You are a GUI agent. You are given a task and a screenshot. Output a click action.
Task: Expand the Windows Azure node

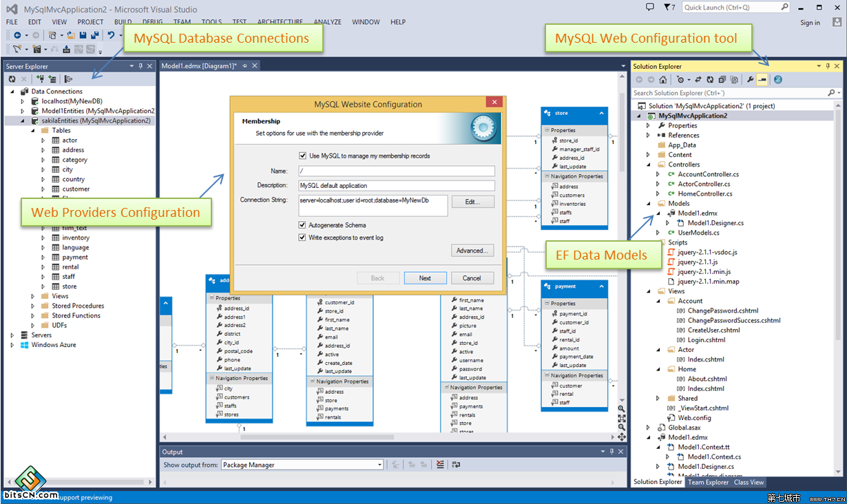13,345
